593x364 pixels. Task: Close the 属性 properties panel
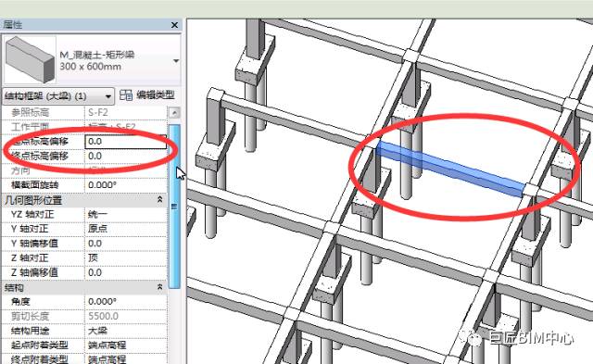[x=174, y=25]
